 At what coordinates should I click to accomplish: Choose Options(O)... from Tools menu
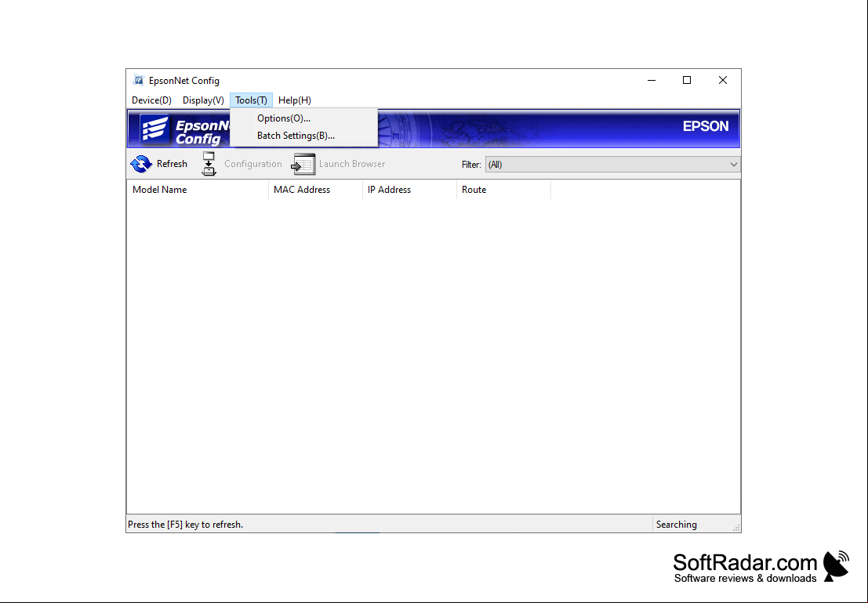pyautogui.click(x=304, y=118)
